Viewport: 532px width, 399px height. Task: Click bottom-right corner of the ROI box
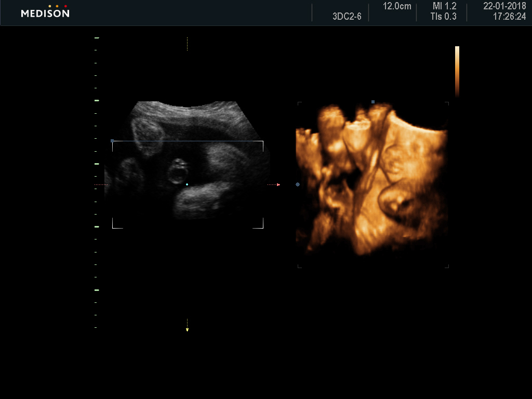[263, 228]
